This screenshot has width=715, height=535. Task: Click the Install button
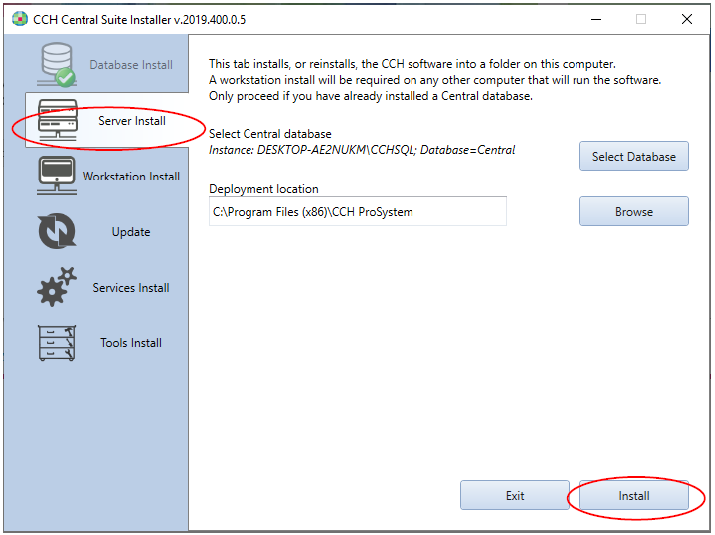pyautogui.click(x=633, y=495)
